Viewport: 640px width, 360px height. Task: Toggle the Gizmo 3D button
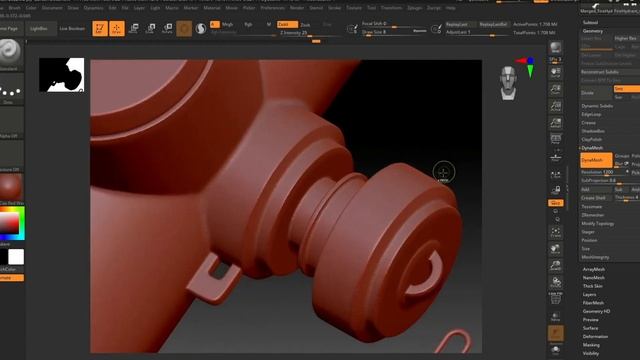pyautogui.click(x=184, y=29)
